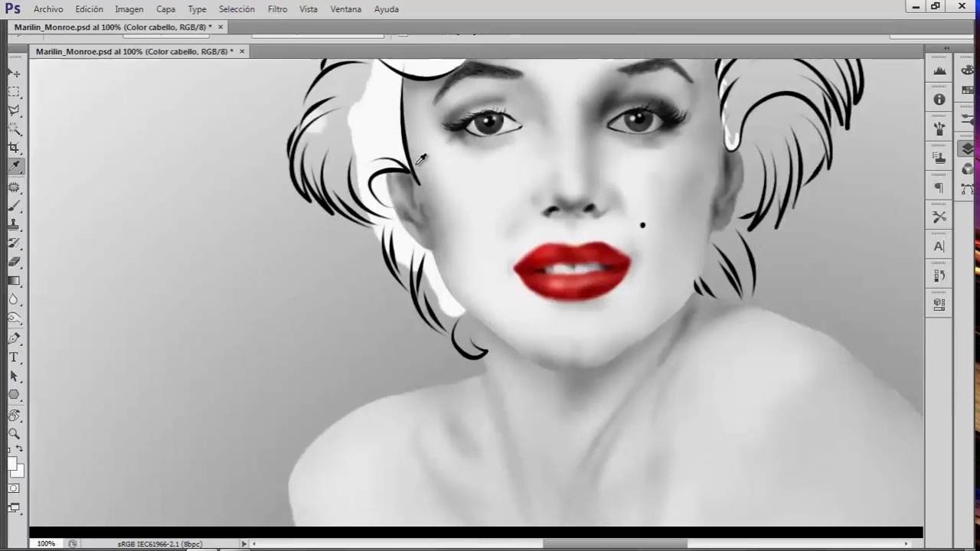Open the Archivo menu

[x=48, y=9]
